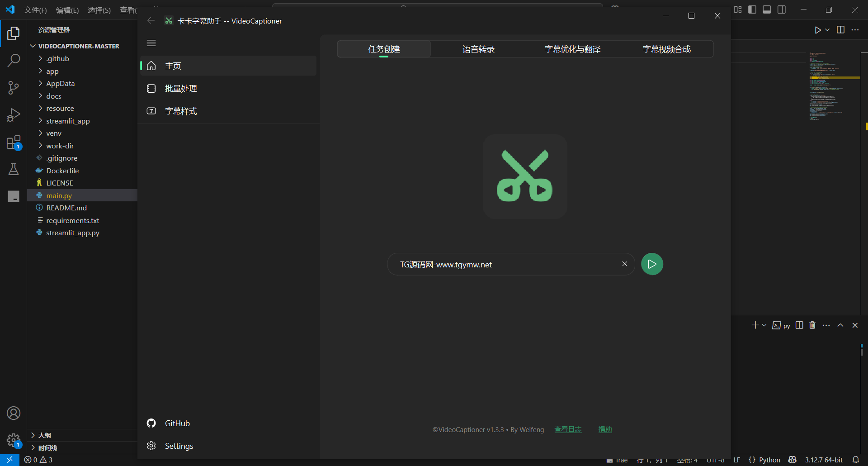Kill terminal with the trash icon
Viewport: 868px width, 466px height.
(x=812, y=325)
